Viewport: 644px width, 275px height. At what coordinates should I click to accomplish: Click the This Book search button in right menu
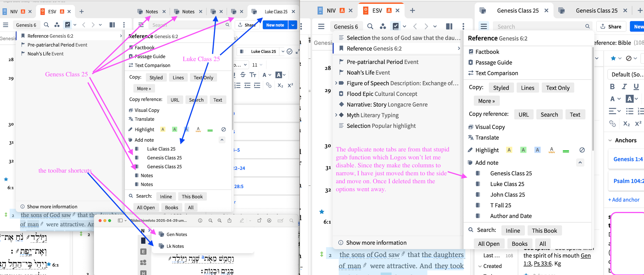(x=544, y=231)
